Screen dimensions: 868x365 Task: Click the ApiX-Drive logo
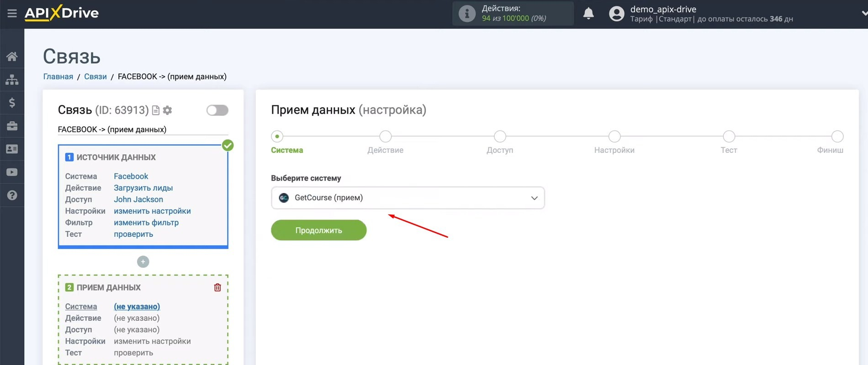coord(62,13)
